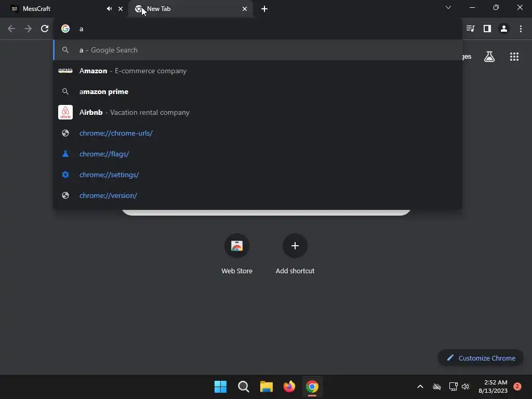The width and height of the screenshot is (532, 399).
Task: Open the clock showing 2:52 AM
Action: tap(493, 387)
